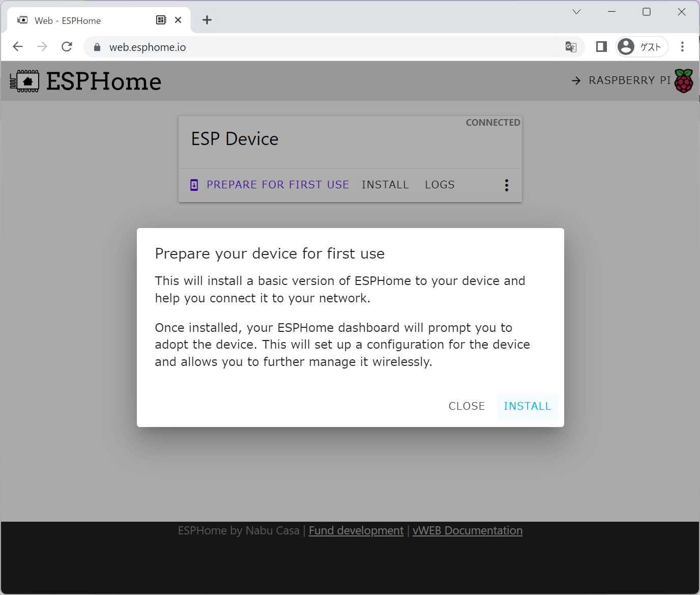Click the CONNECTED status label

tap(492, 122)
